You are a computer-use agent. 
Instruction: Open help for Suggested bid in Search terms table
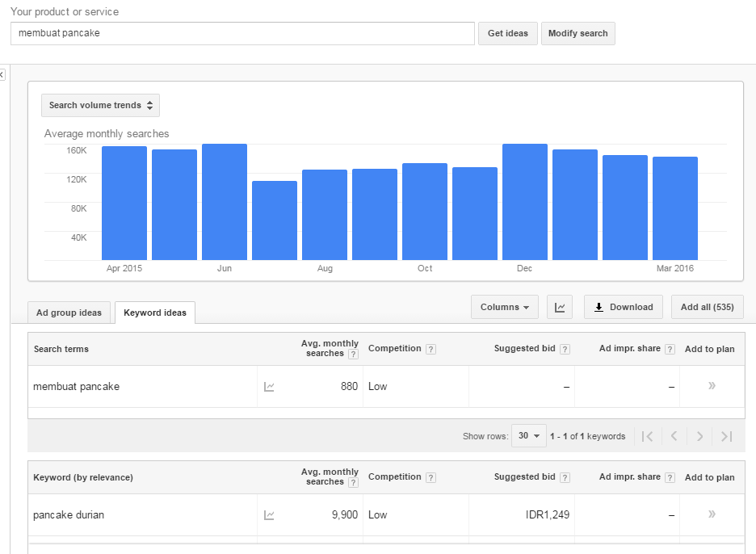coord(565,349)
